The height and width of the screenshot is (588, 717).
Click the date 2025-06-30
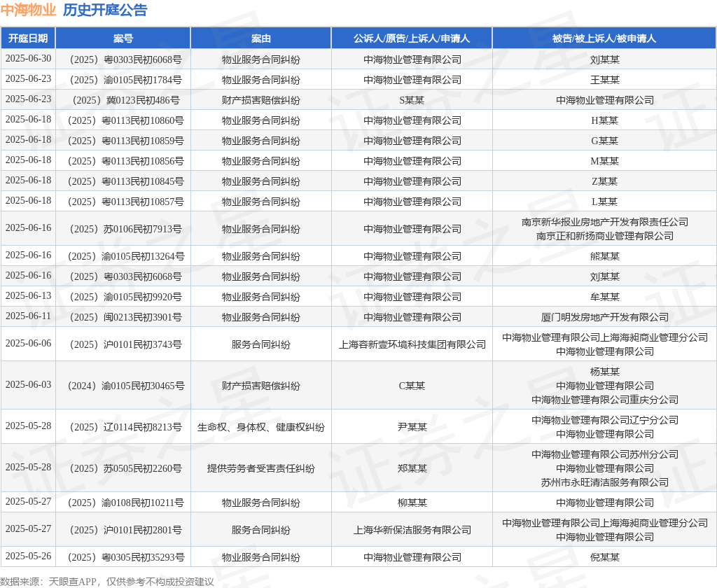28,59
